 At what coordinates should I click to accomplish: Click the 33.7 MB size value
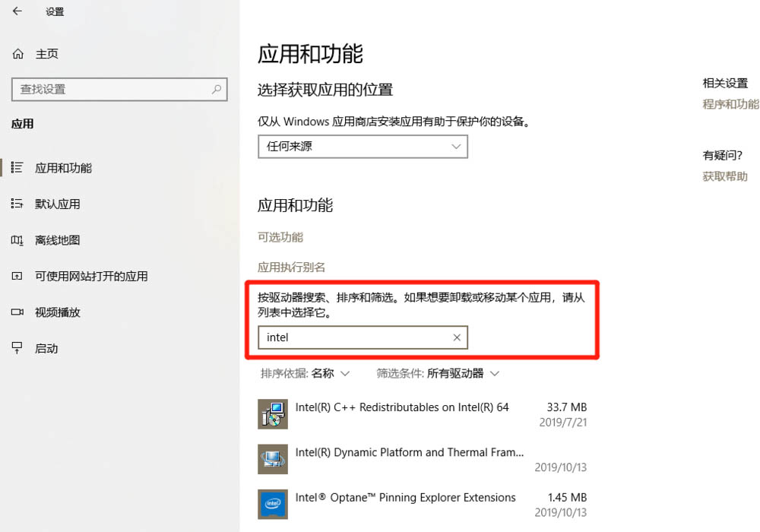click(567, 407)
